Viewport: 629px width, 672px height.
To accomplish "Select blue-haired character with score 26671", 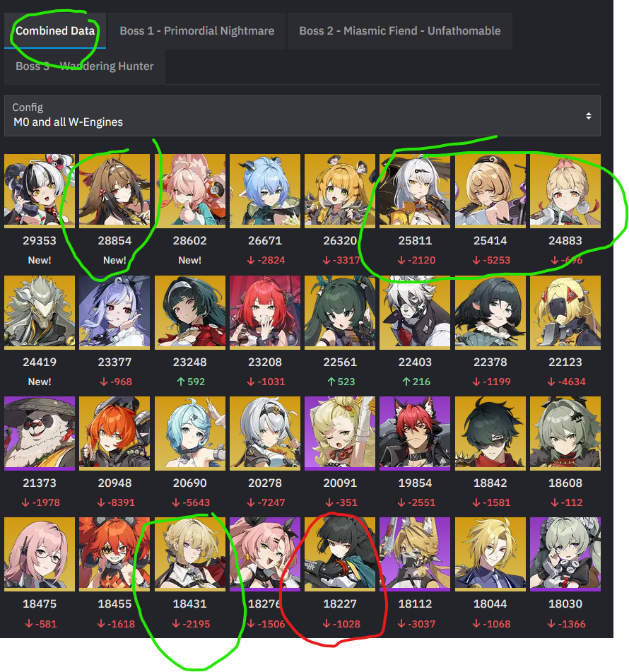I will point(265,191).
